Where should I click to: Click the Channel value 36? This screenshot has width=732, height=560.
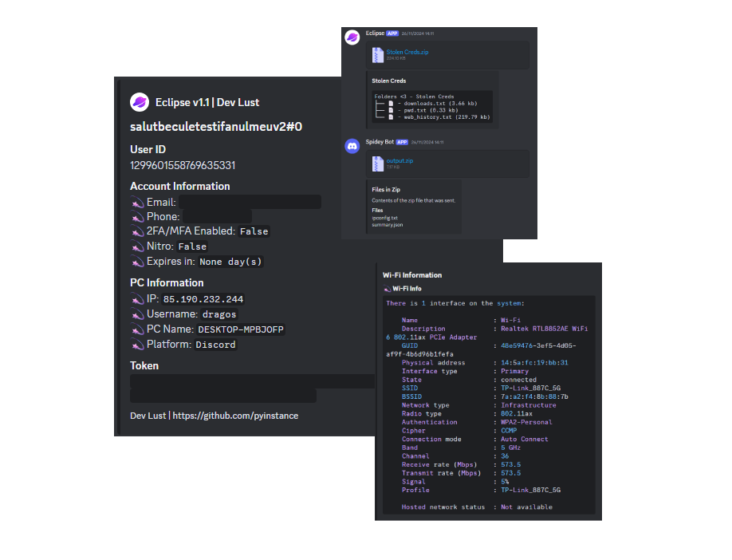click(x=505, y=455)
